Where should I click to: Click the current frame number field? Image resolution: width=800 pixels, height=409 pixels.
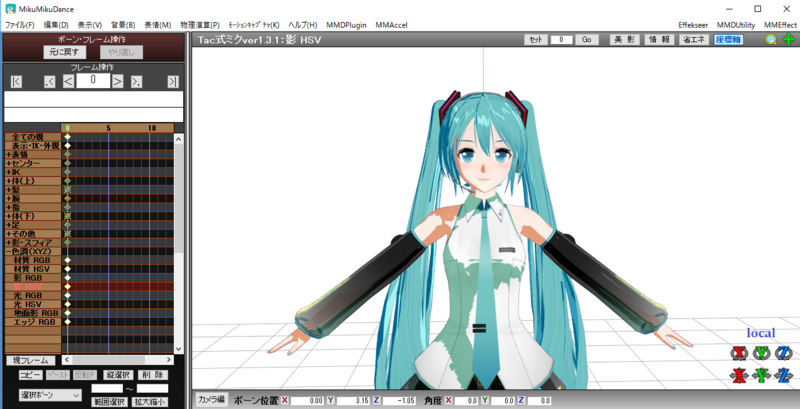click(93, 80)
